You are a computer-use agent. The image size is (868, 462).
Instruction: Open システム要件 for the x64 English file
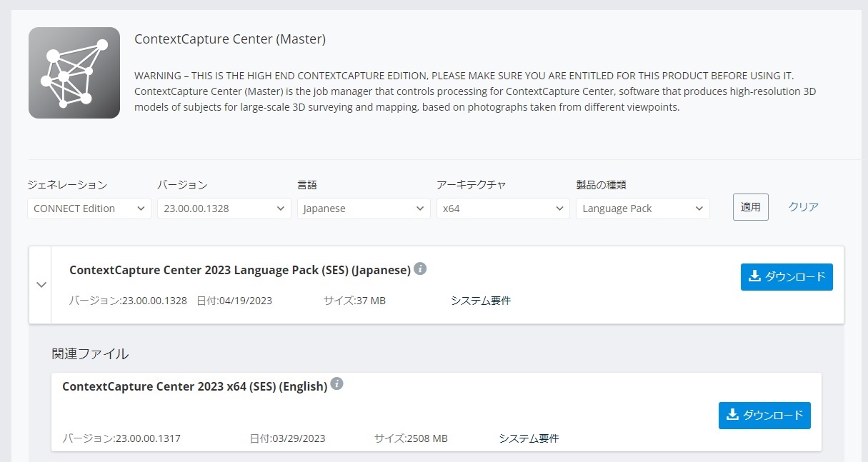pos(529,438)
